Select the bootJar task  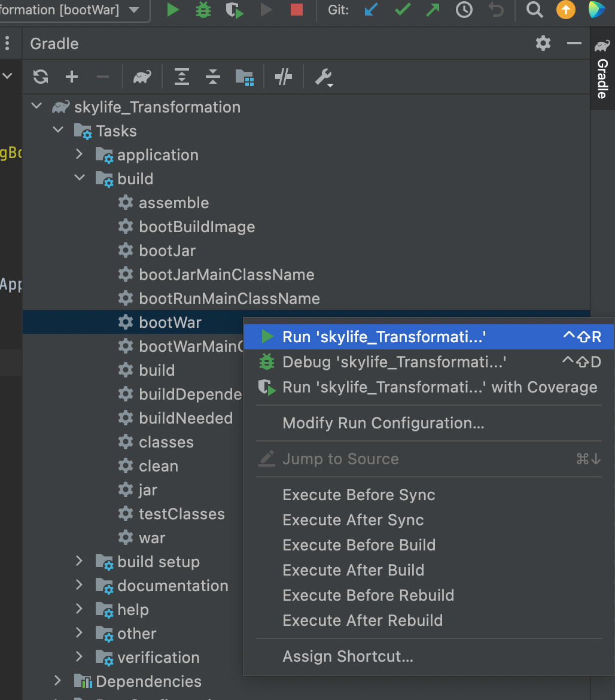pos(168,251)
